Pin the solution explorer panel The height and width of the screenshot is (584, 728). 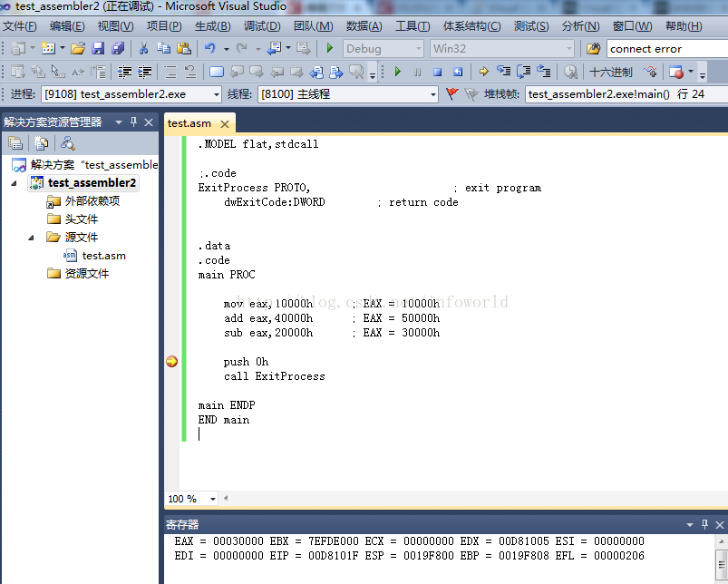pos(133,122)
